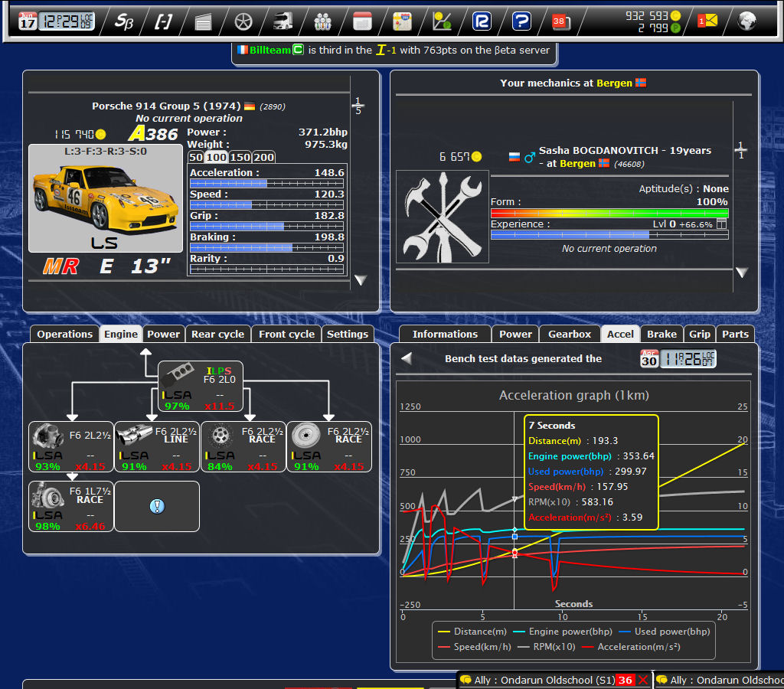Open the Front cycle tab

287,334
